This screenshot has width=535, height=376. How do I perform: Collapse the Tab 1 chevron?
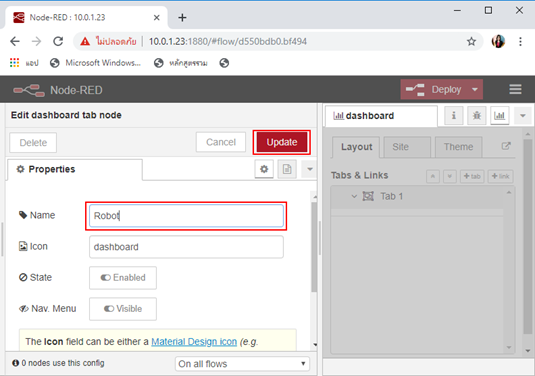coord(354,197)
